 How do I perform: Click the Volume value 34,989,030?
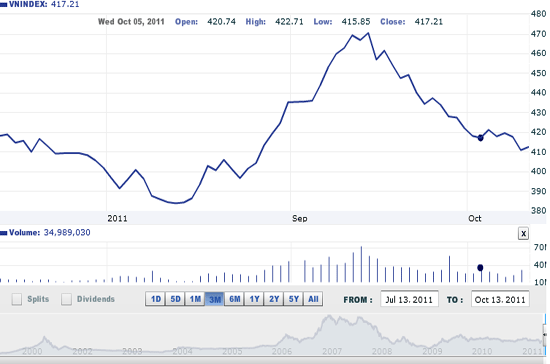[x=67, y=232]
